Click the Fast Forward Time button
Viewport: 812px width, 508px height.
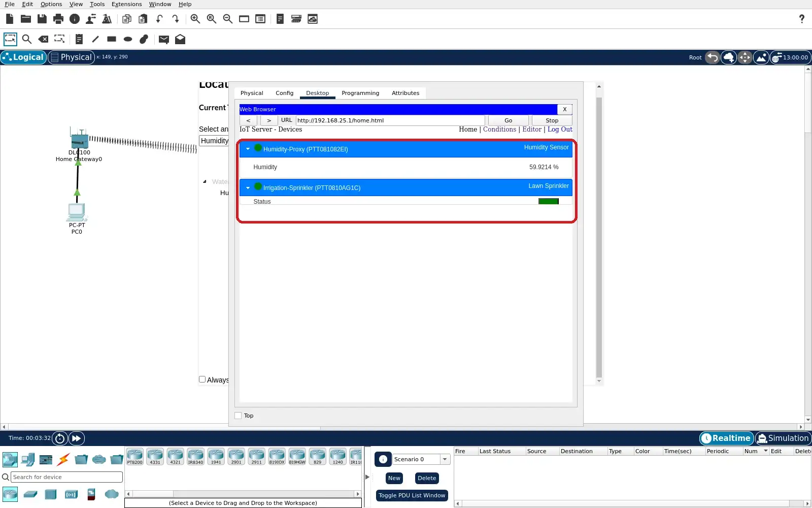tap(76, 438)
